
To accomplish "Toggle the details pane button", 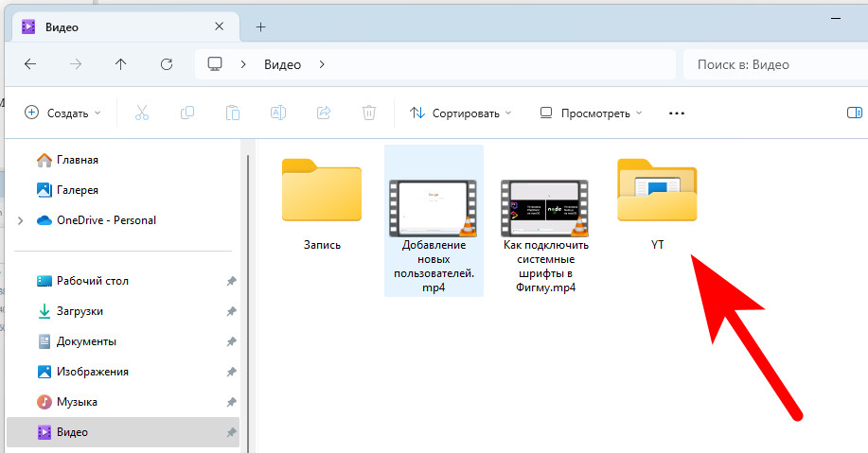I will pyautogui.click(x=854, y=113).
